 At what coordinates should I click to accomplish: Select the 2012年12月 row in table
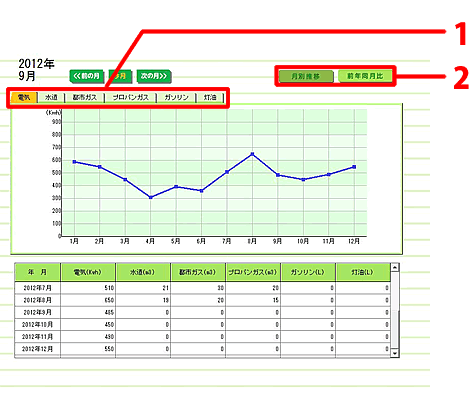pos(202,349)
